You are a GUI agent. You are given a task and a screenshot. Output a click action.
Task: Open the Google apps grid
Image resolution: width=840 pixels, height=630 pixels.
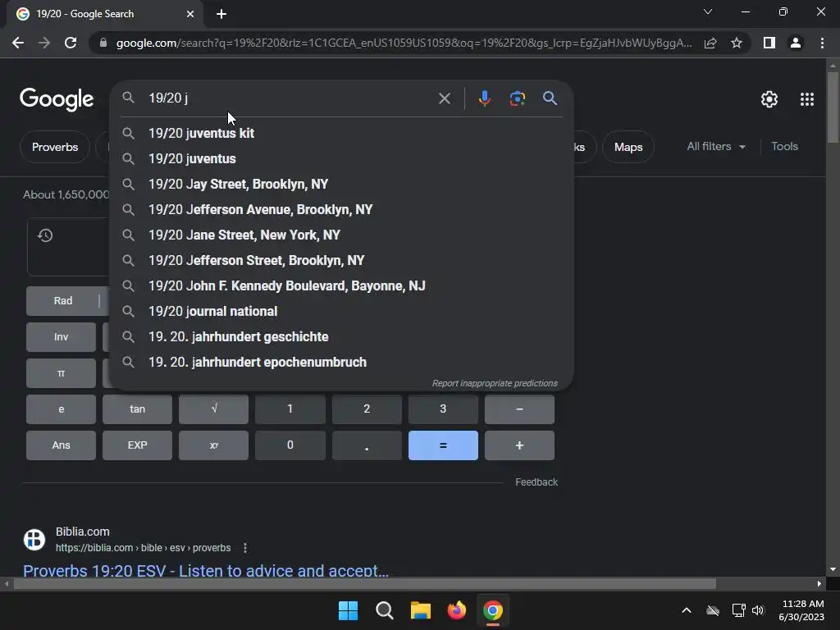(807, 99)
